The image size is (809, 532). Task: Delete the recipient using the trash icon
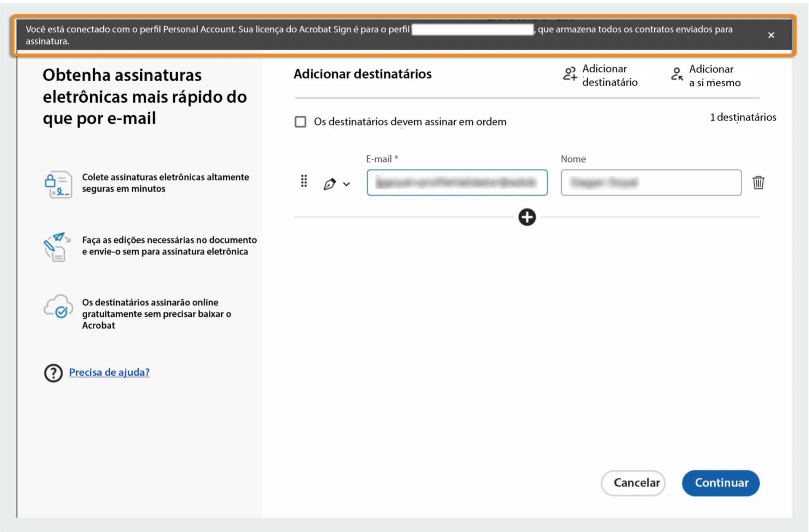758,183
